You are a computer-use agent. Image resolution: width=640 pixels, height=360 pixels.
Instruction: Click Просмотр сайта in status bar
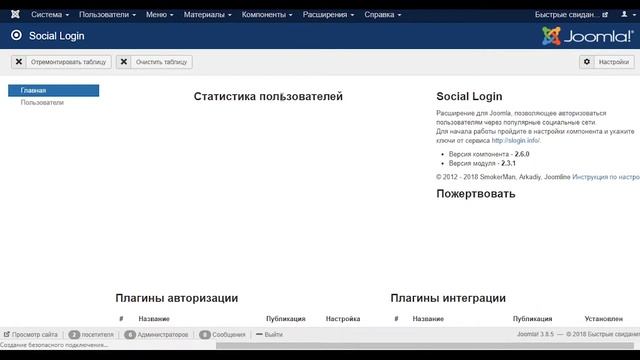31,334
